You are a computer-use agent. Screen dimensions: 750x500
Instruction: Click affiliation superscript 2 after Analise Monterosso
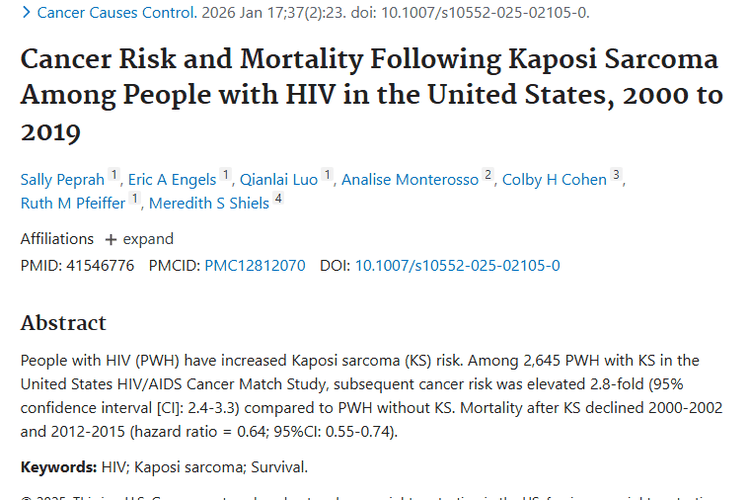(x=488, y=175)
